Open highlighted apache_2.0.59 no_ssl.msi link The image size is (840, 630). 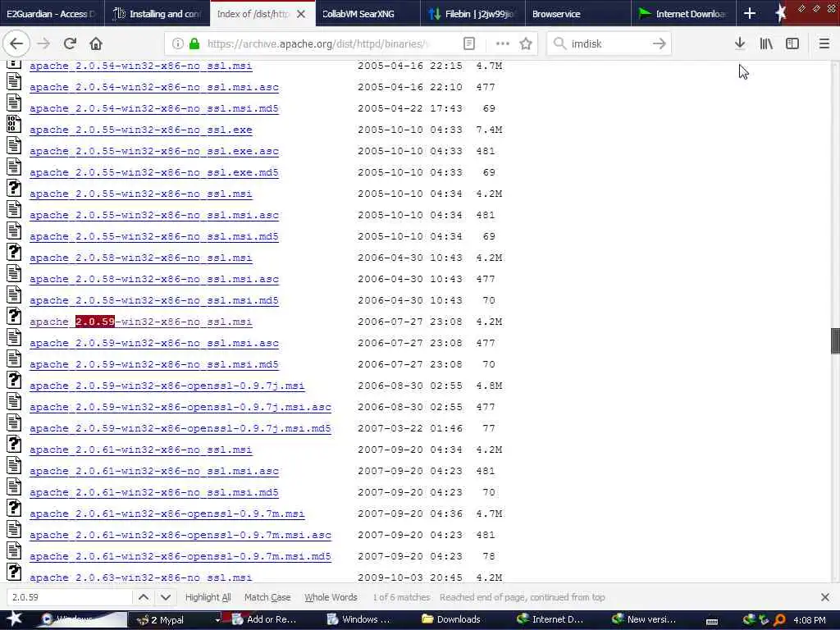point(141,322)
